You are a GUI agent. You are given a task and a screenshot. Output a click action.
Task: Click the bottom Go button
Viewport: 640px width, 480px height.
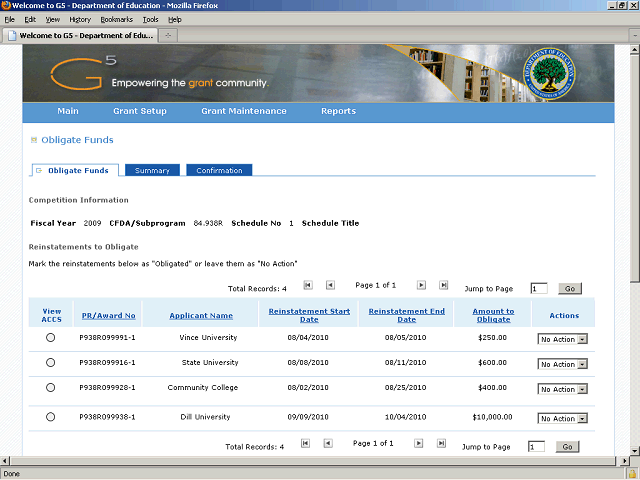click(567, 447)
